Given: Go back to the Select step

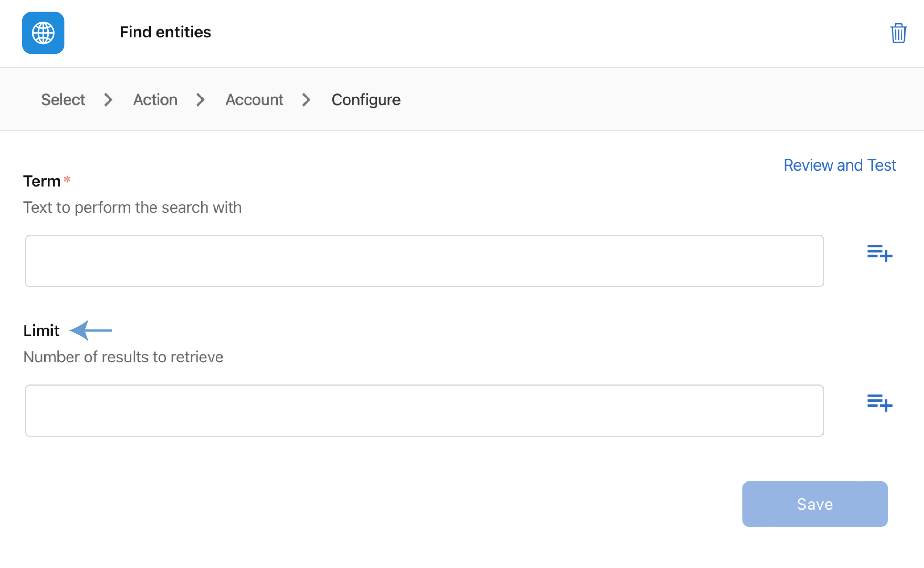Looking at the screenshot, I should pyautogui.click(x=63, y=100).
